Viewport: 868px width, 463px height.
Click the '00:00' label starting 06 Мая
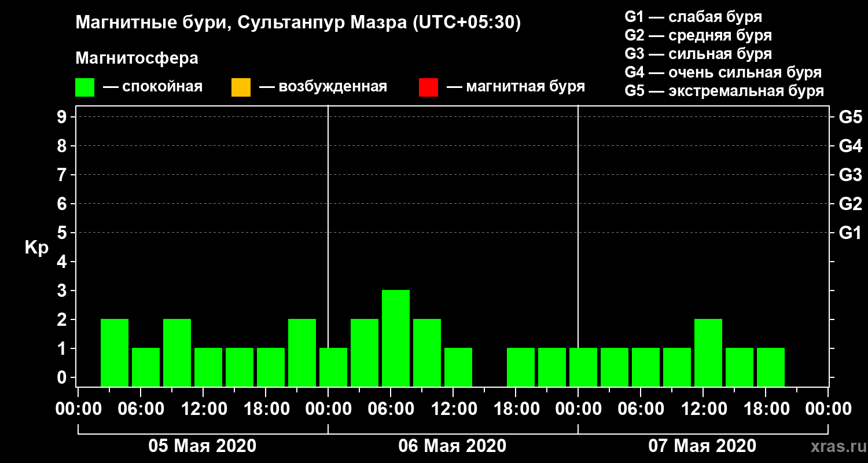328,409
